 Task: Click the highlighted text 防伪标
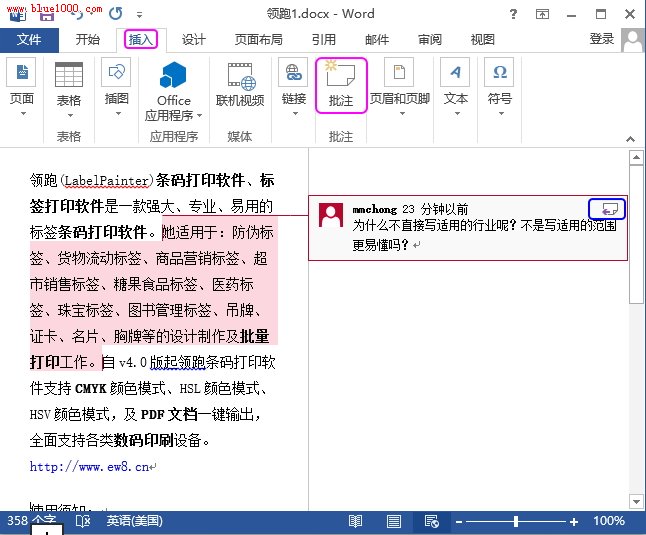[x=253, y=232]
